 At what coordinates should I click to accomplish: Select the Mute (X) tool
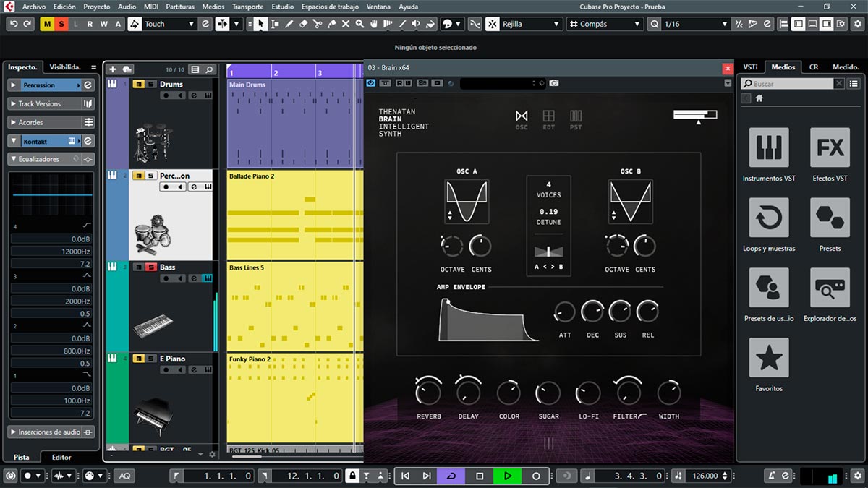click(346, 24)
